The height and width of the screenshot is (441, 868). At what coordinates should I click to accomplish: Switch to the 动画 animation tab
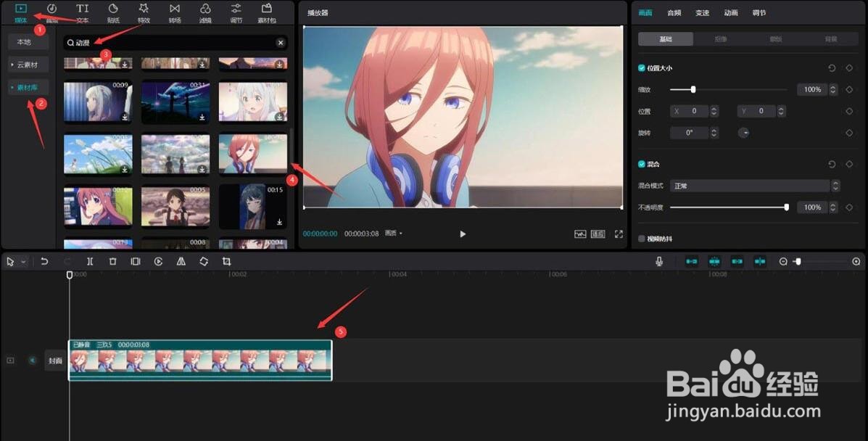tap(731, 13)
